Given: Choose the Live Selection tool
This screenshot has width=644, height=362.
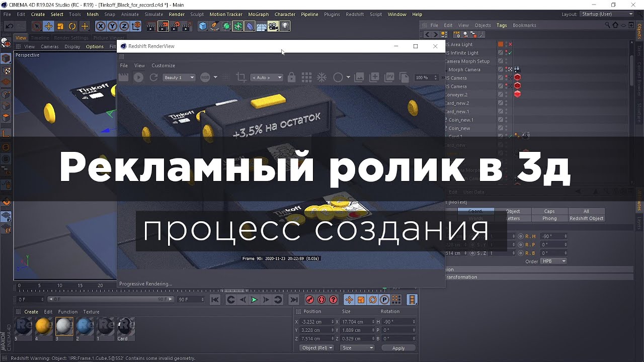Looking at the screenshot, I should coord(36,26).
